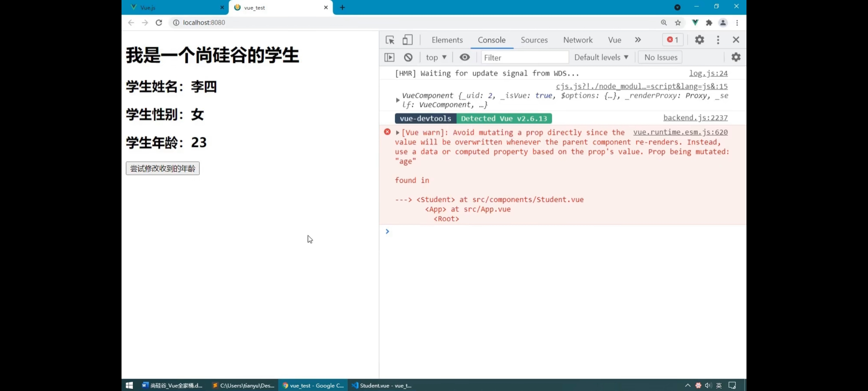Show the console sidebar panel
This screenshot has width=868, height=391.
pyautogui.click(x=390, y=57)
